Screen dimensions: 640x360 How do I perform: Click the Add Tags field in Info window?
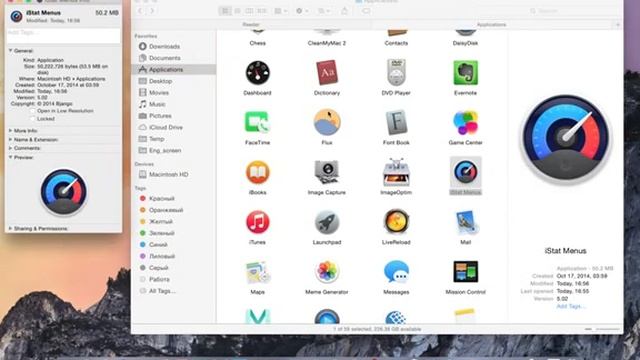[64, 36]
